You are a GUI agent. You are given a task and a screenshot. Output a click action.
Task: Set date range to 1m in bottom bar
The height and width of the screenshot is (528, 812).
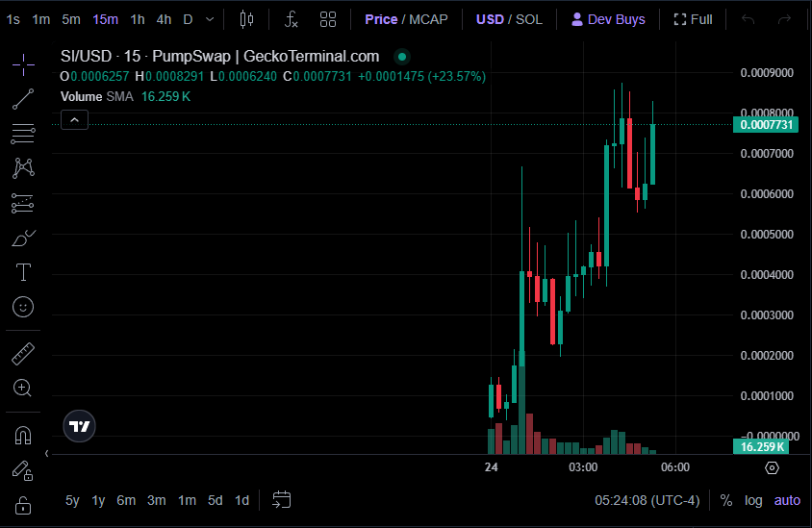(x=187, y=500)
